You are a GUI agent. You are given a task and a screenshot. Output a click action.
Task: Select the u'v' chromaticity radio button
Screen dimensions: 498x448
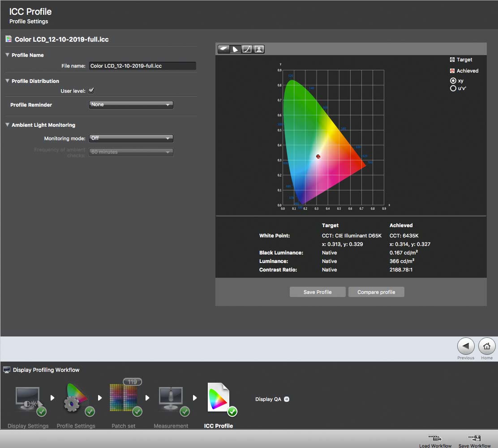(x=453, y=88)
